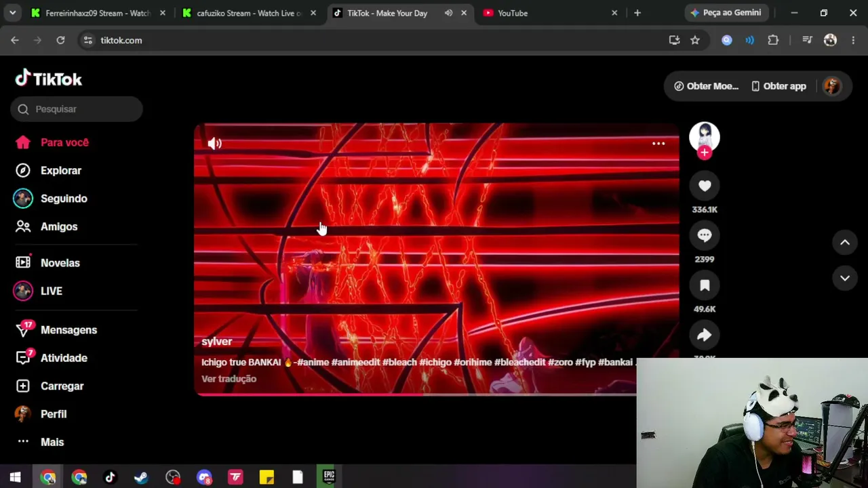Install the TikTok app from address bar
Screen dimensions: 868x488
point(674,41)
